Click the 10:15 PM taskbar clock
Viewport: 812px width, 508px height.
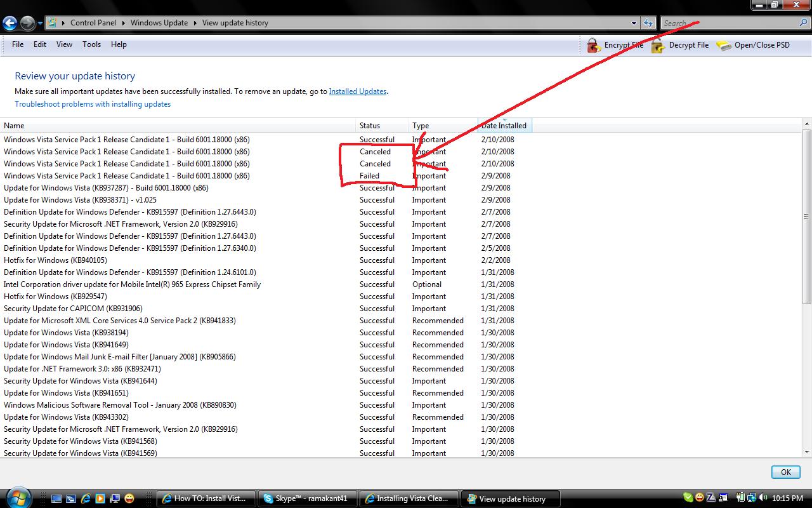pos(789,498)
